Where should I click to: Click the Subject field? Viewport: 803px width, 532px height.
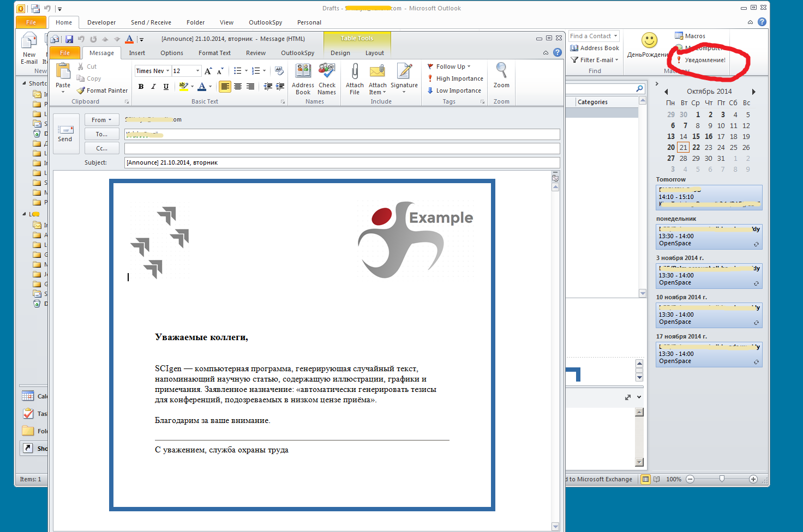pos(342,162)
